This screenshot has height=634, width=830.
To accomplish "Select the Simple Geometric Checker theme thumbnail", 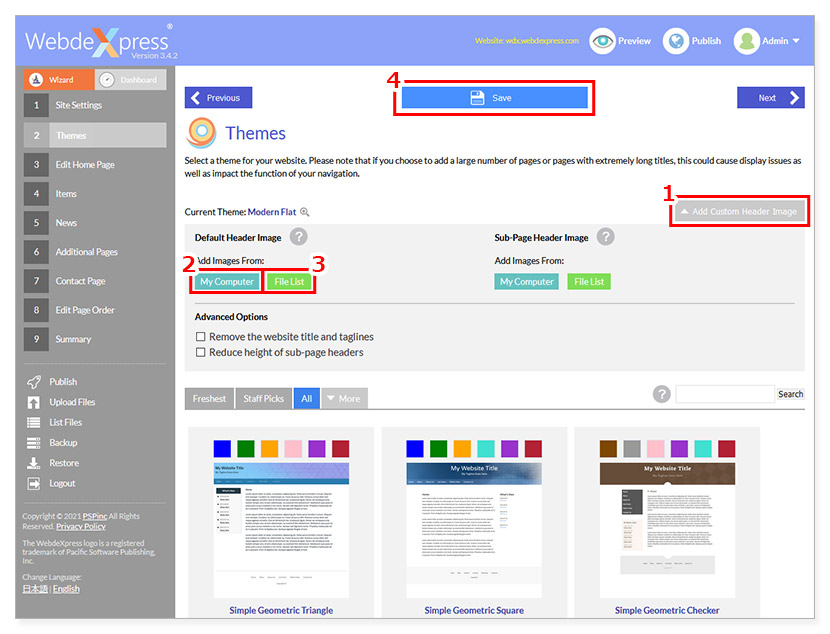I will (x=667, y=530).
